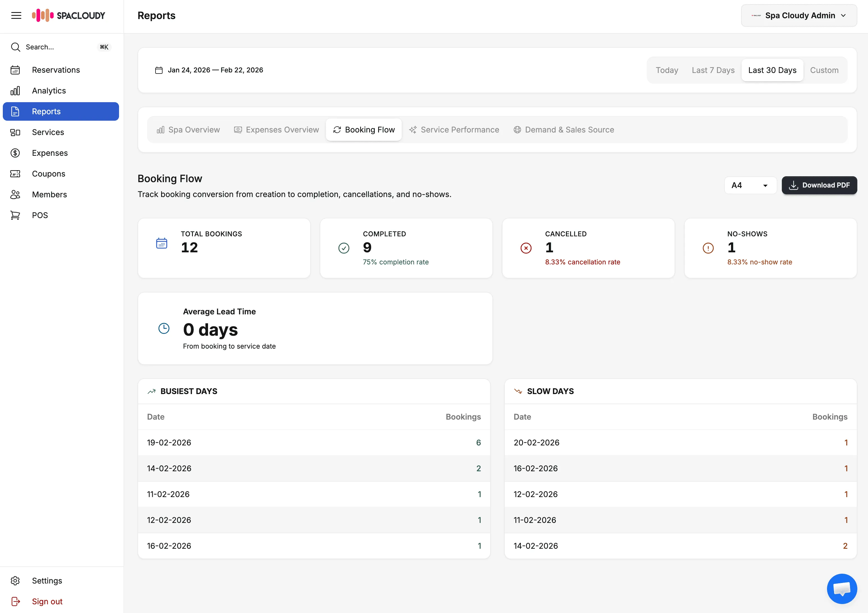Click the Expenses dollar icon
The image size is (868, 613).
(15, 153)
